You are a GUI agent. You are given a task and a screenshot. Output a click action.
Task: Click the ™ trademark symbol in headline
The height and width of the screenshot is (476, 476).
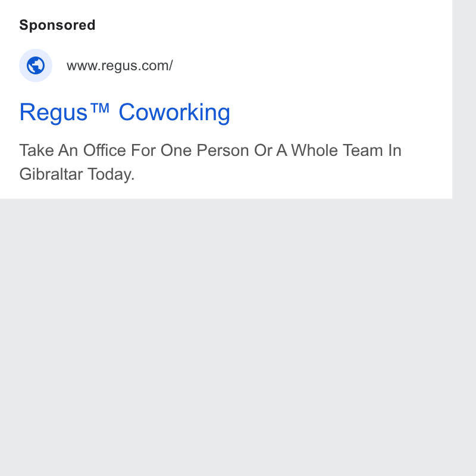pos(99,108)
